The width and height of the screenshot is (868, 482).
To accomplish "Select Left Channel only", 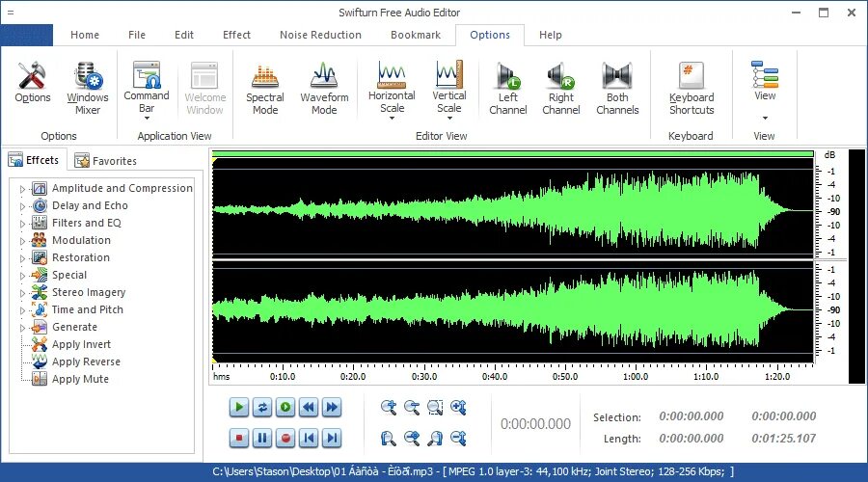I will (507, 89).
